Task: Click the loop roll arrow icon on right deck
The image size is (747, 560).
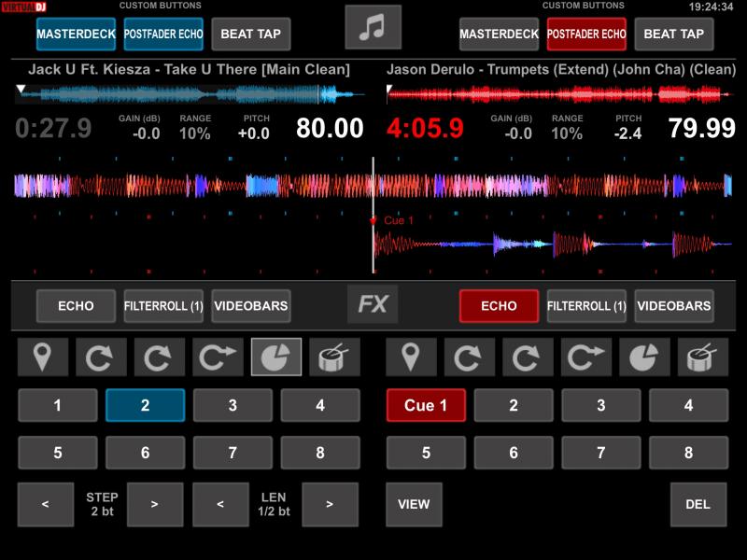Action: (585, 357)
